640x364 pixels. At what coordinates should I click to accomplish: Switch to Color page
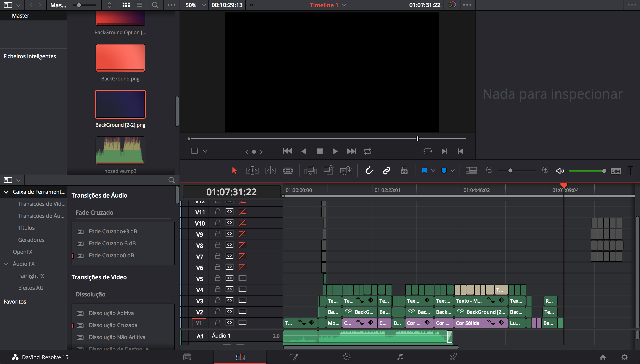347,357
